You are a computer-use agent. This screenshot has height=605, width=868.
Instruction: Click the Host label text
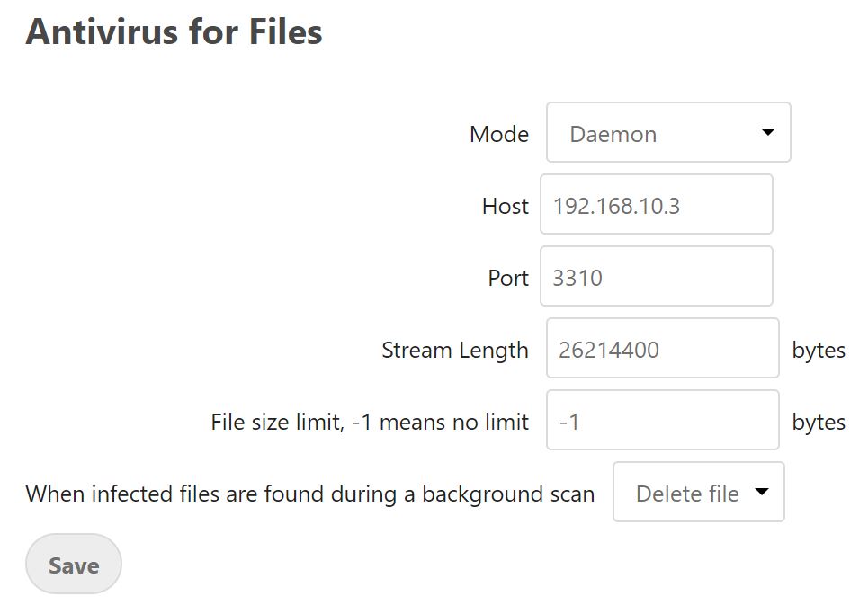505,206
